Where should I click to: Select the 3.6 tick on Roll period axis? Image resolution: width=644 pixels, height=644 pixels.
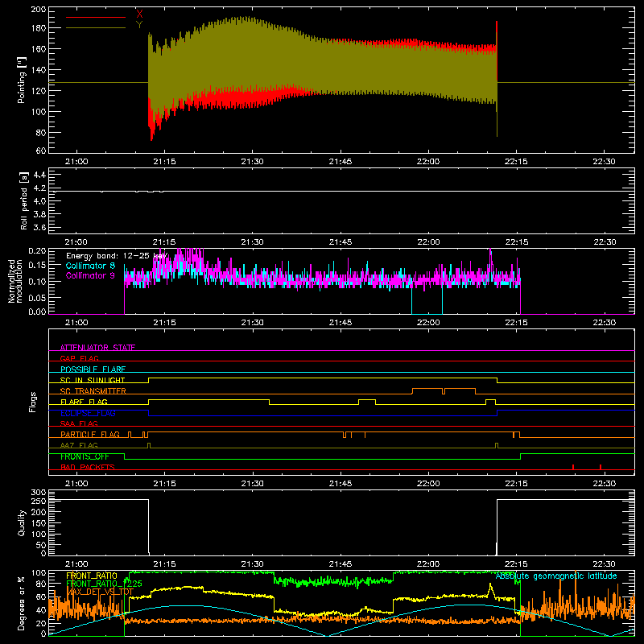pos(39,227)
